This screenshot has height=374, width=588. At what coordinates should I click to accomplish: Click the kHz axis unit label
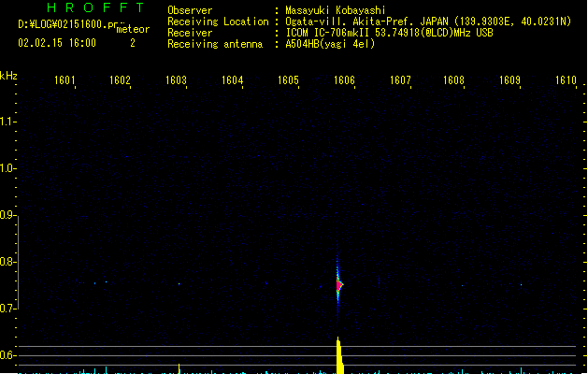click(8, 76)
